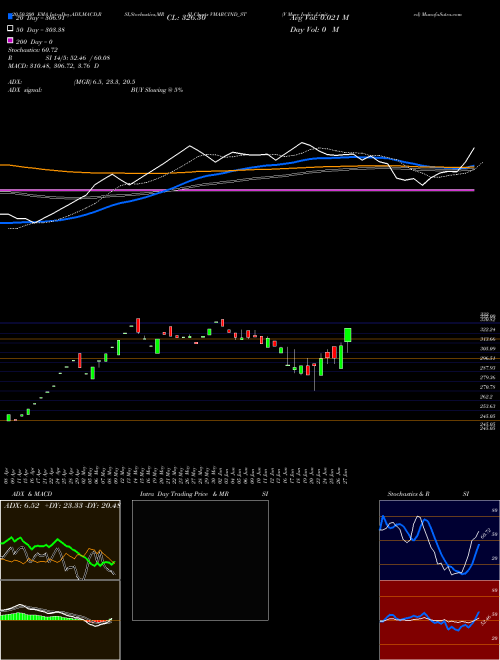This screenshot has height=660, width=500.
Task: Click the 313.66 price axis label
Action: coord(487,339)
